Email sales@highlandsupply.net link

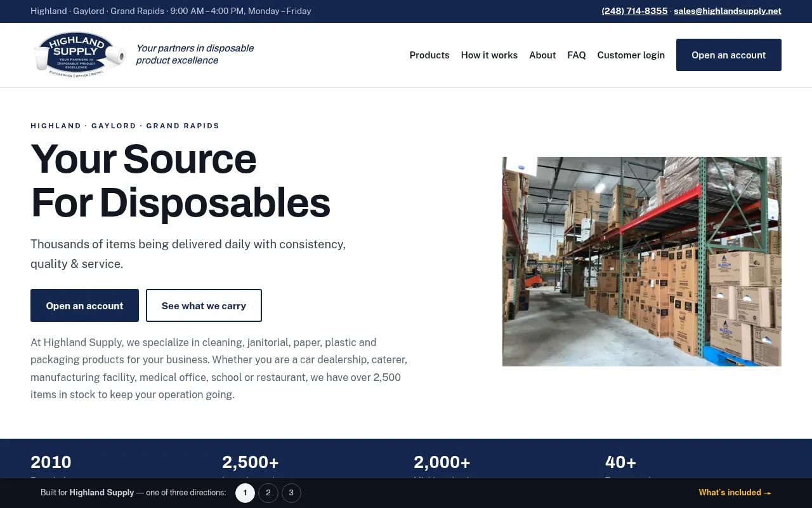[x=728, y=11]
